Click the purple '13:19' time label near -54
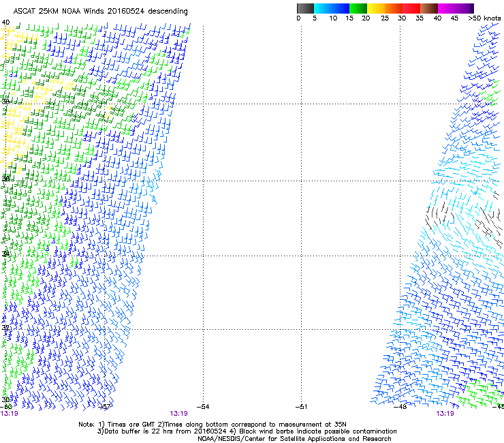The image size is (504, 443). coord(178,414)
